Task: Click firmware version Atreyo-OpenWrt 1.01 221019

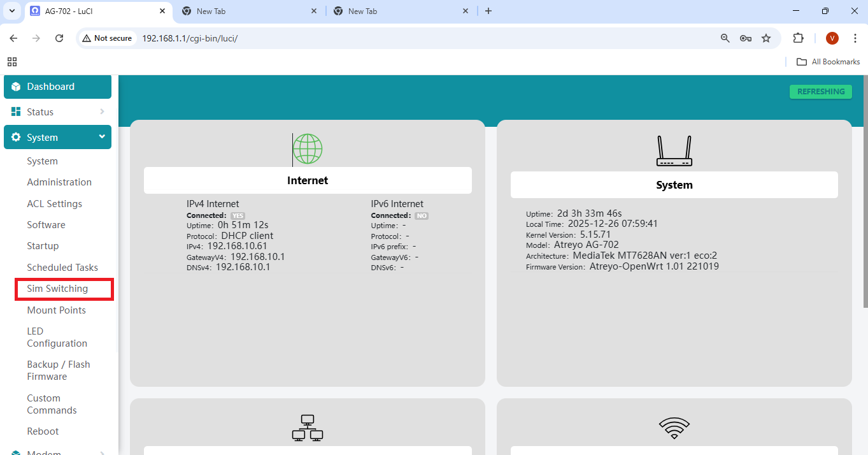Action: click(x=654, y=266)
